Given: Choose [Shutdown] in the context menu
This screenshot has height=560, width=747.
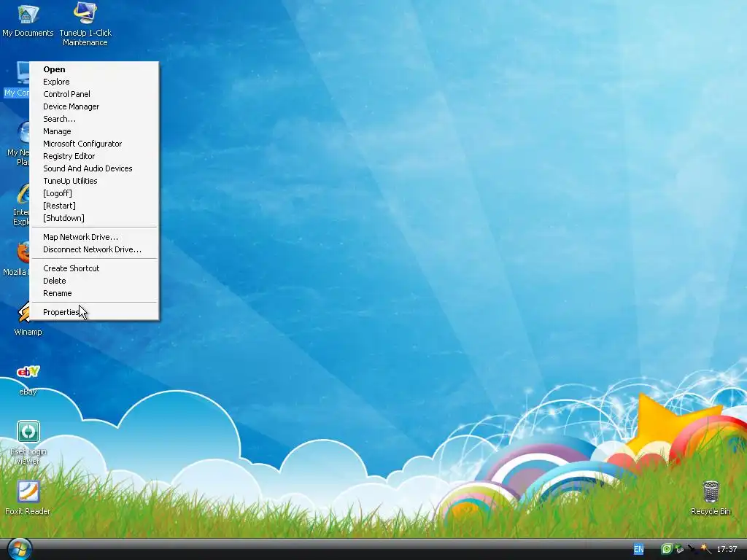Looking at the screenshot, I should tap(94, 217).
